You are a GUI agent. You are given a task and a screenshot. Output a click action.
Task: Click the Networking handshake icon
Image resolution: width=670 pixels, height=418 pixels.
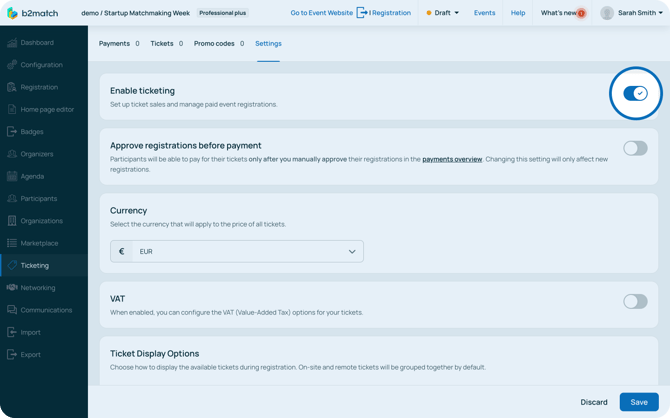tap(12, 287)
